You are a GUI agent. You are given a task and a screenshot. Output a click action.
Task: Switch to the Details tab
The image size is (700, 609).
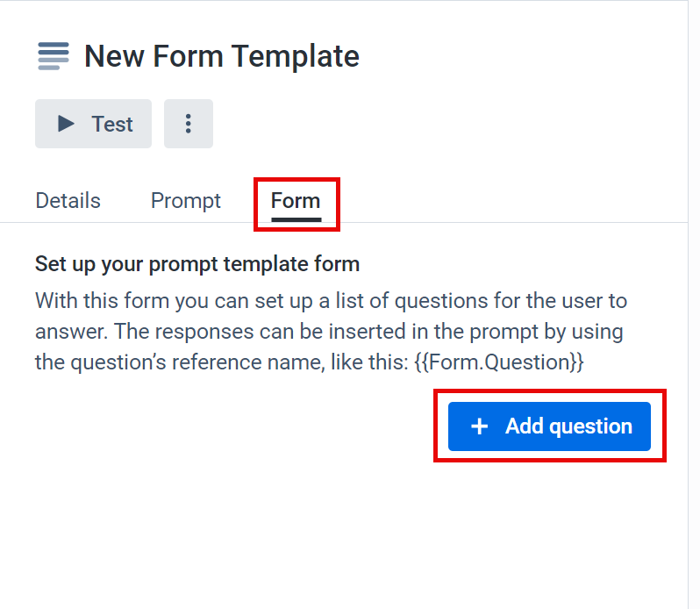[x=68, y=200]
